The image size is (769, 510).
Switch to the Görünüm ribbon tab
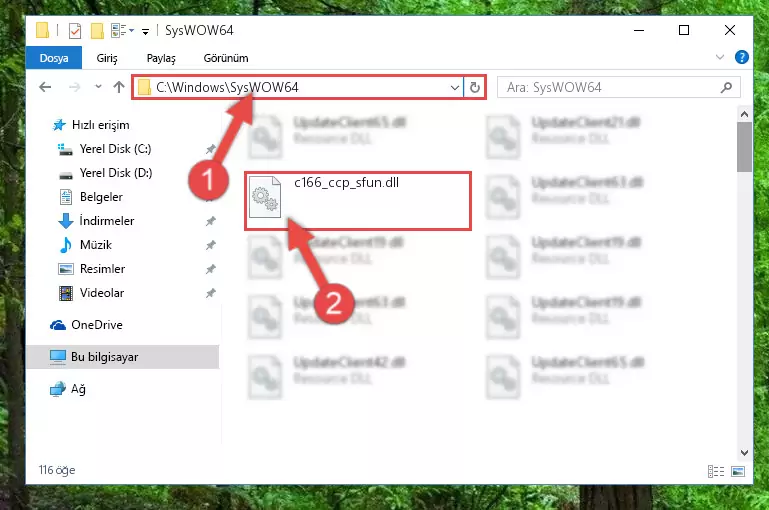tap(226, 58)
